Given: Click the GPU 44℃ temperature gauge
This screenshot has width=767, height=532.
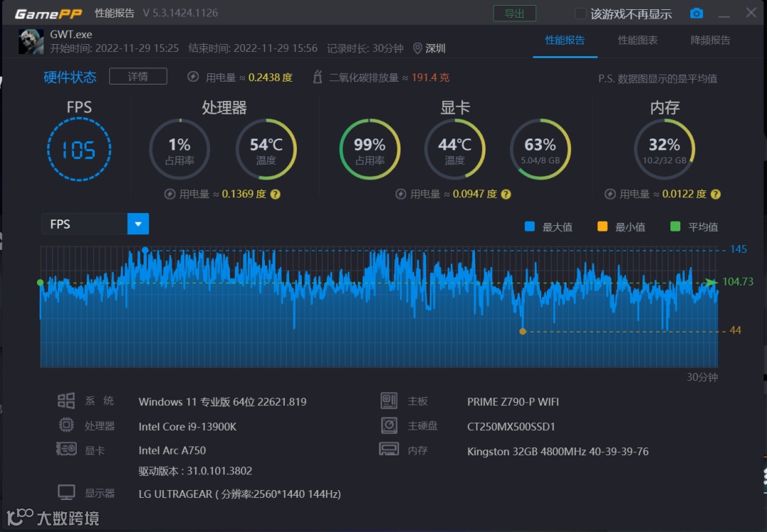Looking at the screenshot, I should [x=455, y=149].
